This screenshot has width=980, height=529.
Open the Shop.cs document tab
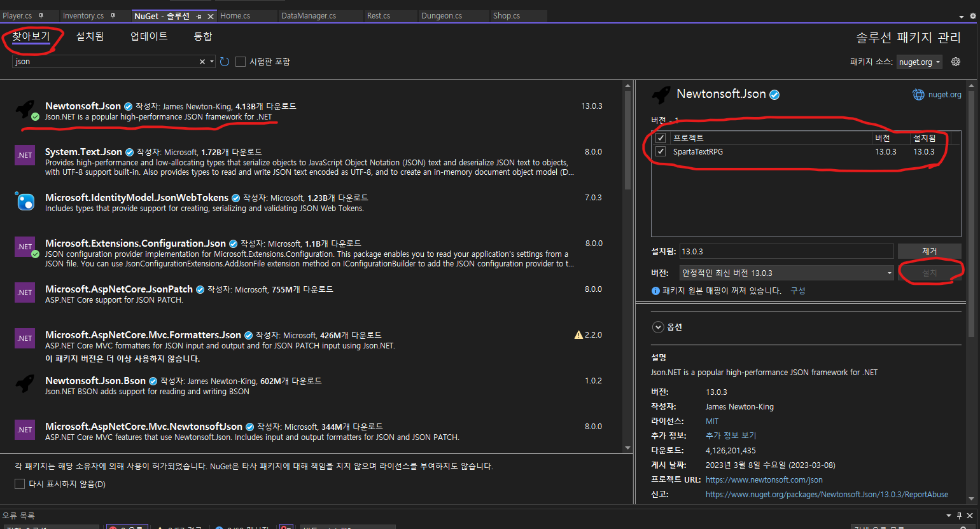coord(507,16)
